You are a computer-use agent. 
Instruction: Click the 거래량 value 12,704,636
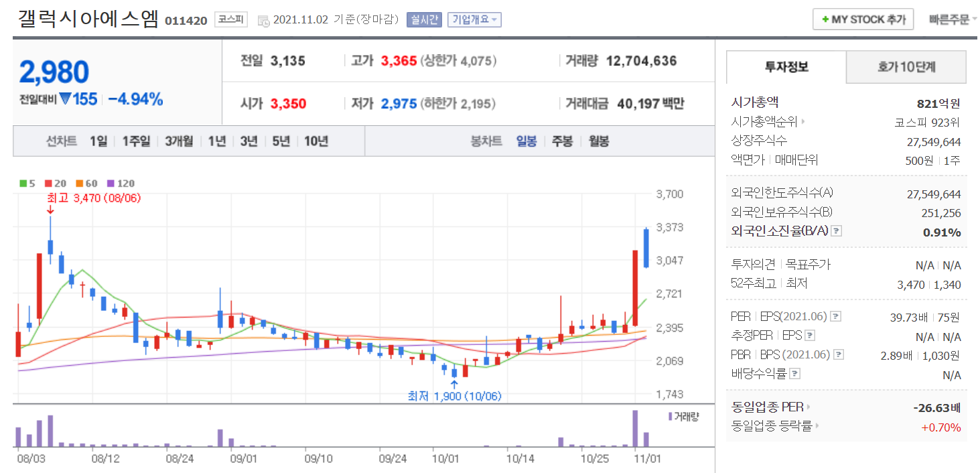(x=642, y=61)
